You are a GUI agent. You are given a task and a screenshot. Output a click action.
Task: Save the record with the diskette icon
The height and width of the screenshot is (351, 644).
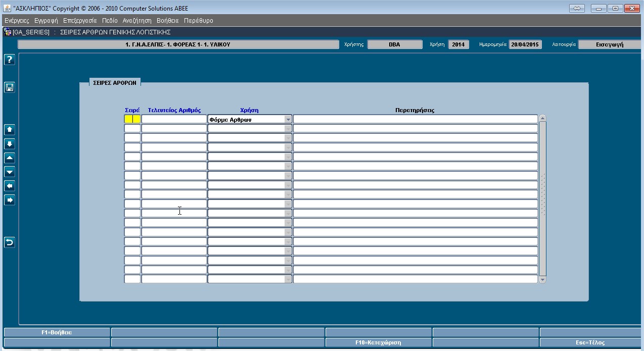pos(9,87)
